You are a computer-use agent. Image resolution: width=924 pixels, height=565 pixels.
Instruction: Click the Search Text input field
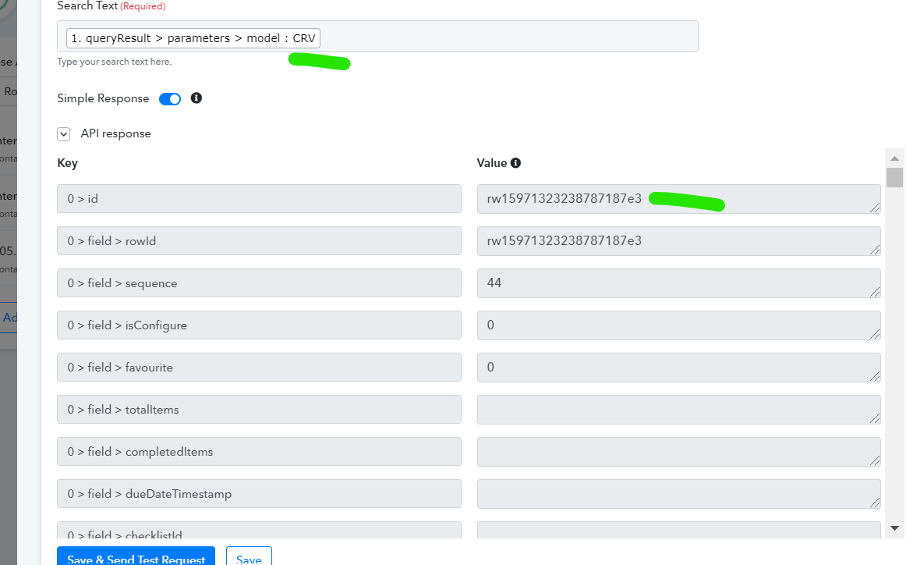pos(507,37)
